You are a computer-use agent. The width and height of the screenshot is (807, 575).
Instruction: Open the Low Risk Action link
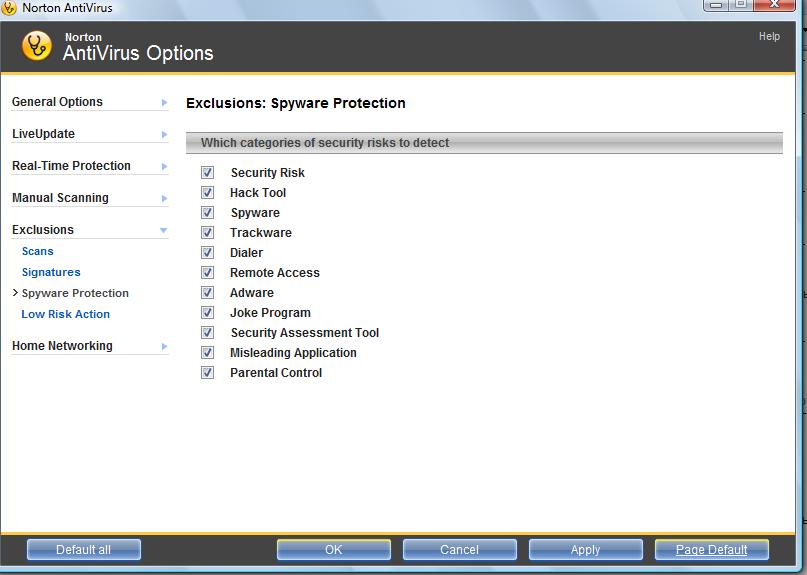click(65, 314)
